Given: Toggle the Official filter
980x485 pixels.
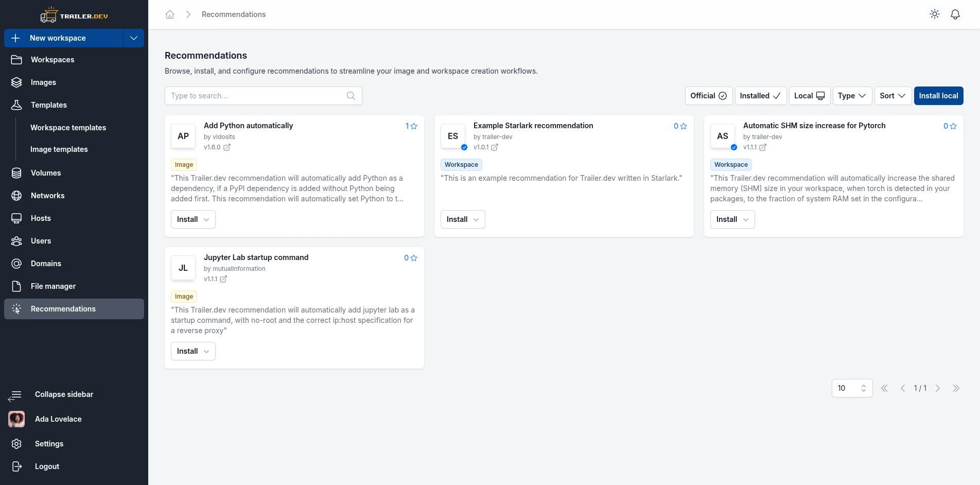Looking at the screenshot, I should (709, 96).
